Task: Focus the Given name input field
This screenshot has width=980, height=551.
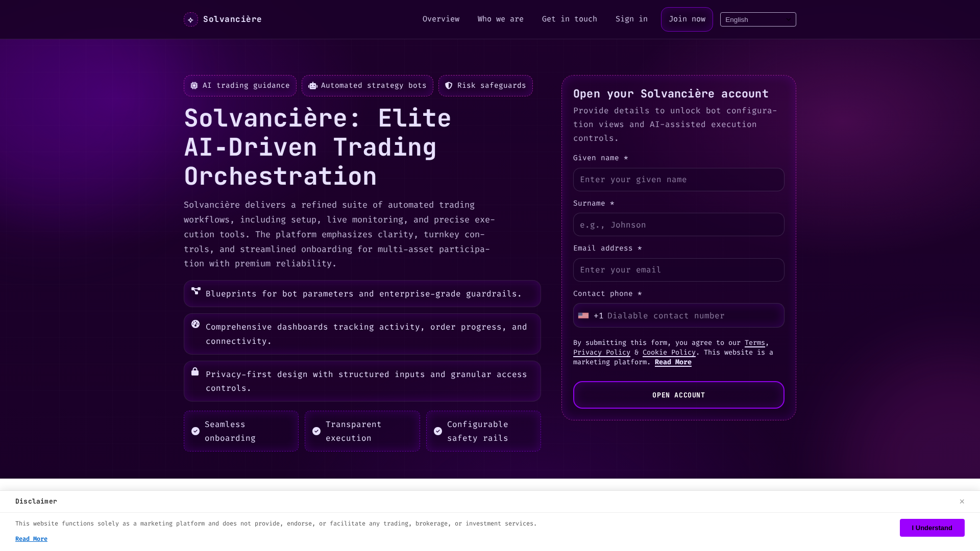Action: tap(679, 180)
